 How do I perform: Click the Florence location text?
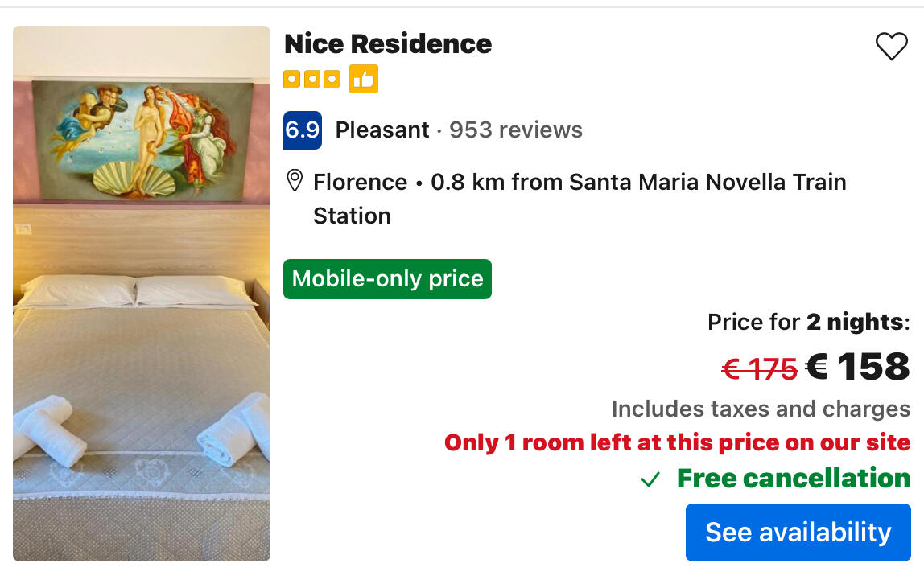pos(360,182)
